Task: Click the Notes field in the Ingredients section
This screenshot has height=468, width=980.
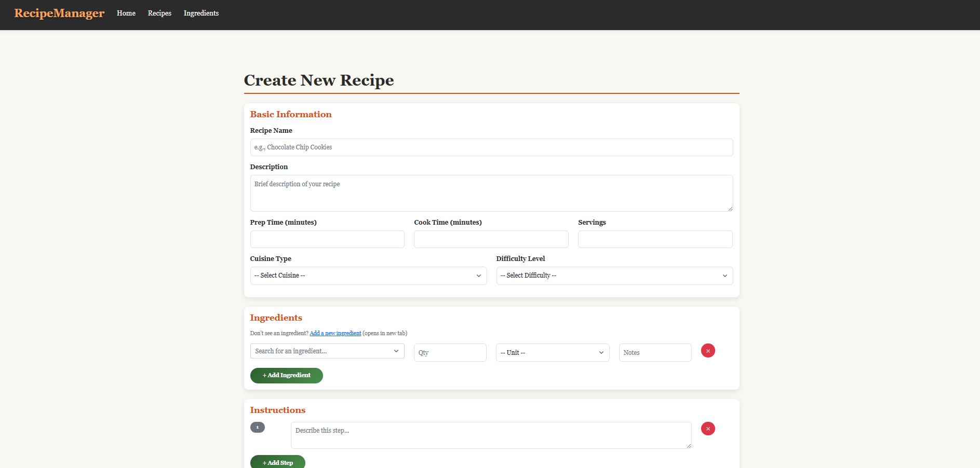Action: pyautogui.click(x=655, y=352)
